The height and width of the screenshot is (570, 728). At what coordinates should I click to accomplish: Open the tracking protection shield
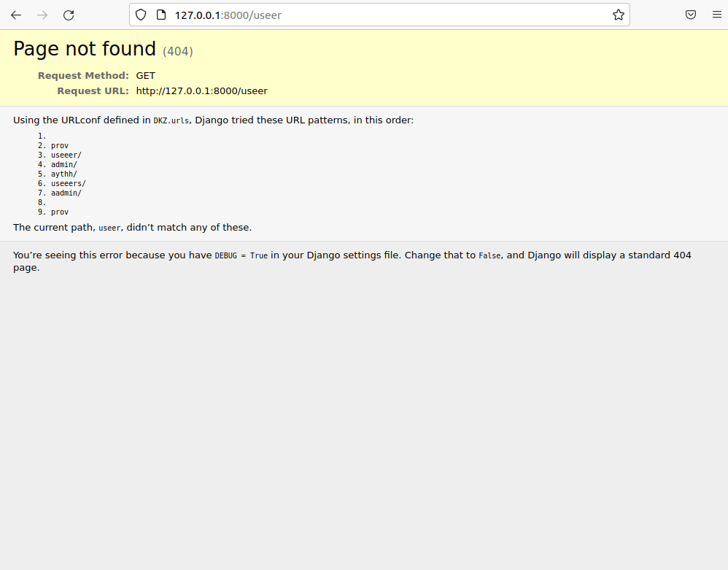pyautogui.click(x=142, y=15)
